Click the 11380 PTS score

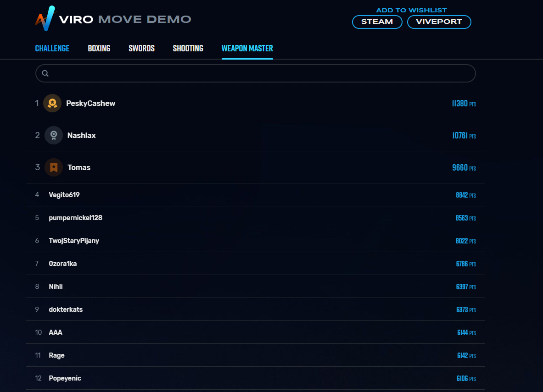click(x=464, y=104)
